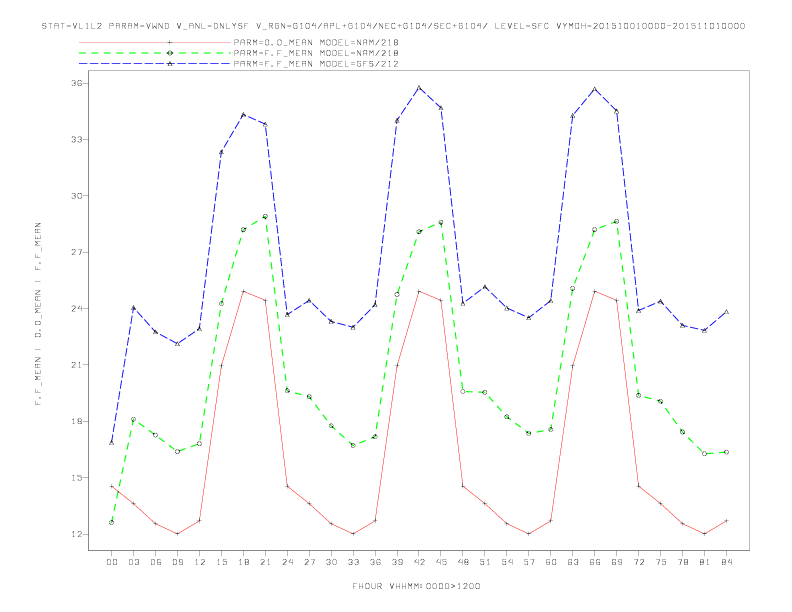The height and width of the screenshot is (612, 792).
Task: Click x-axis forecast hour 48
Action: click(463, 562)
